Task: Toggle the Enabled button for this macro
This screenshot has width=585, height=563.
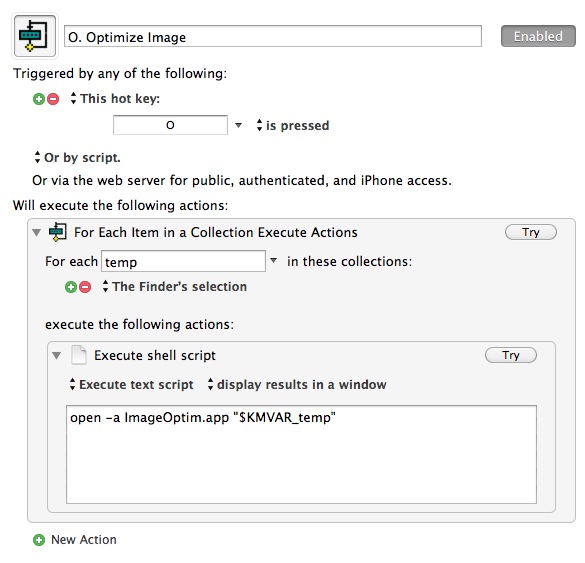Action: (538, 36)
